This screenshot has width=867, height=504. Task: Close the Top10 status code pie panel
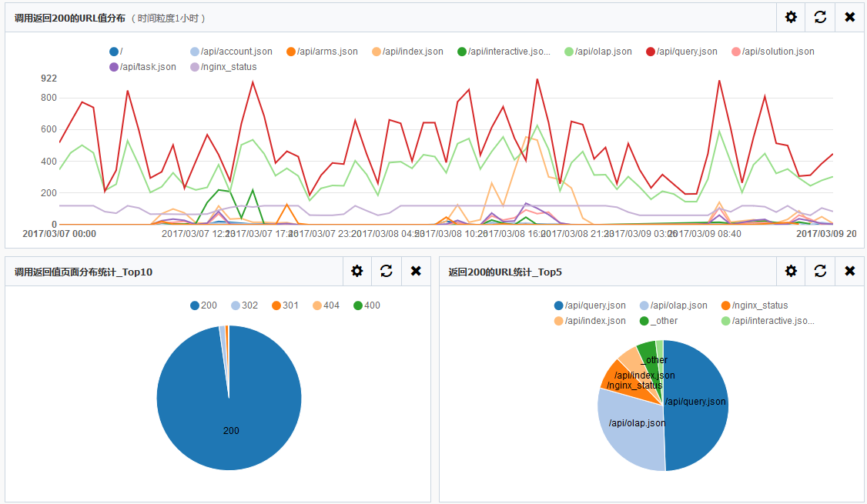pos(416,271)
